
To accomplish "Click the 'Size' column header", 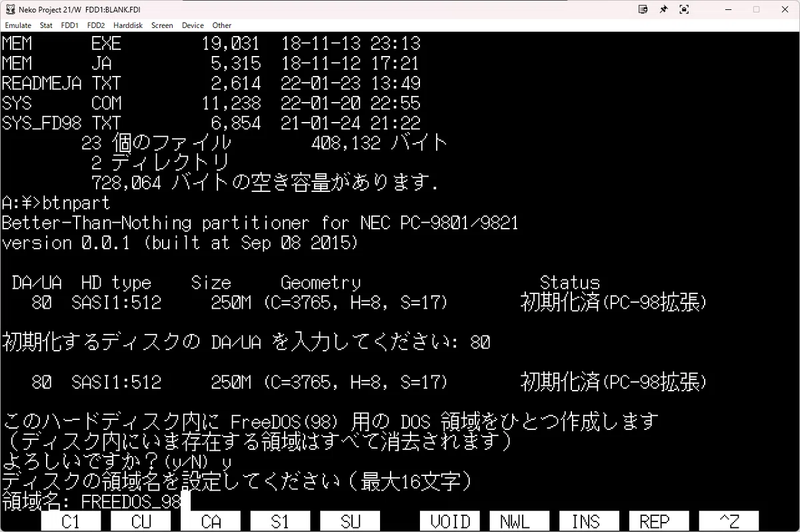I will (211, 283).
